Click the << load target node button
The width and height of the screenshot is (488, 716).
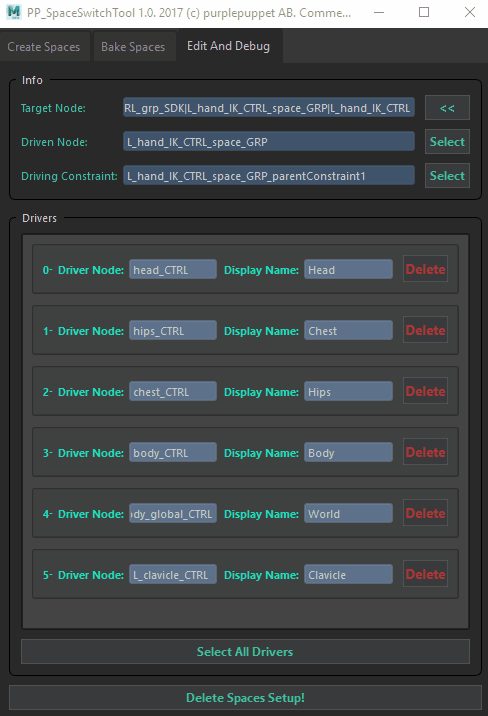point(447,108)
